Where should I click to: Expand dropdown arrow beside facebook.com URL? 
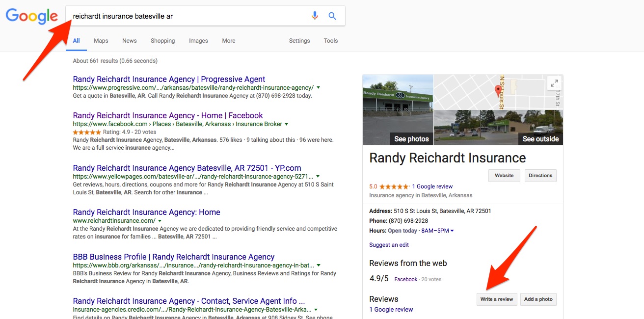[286, 124]
